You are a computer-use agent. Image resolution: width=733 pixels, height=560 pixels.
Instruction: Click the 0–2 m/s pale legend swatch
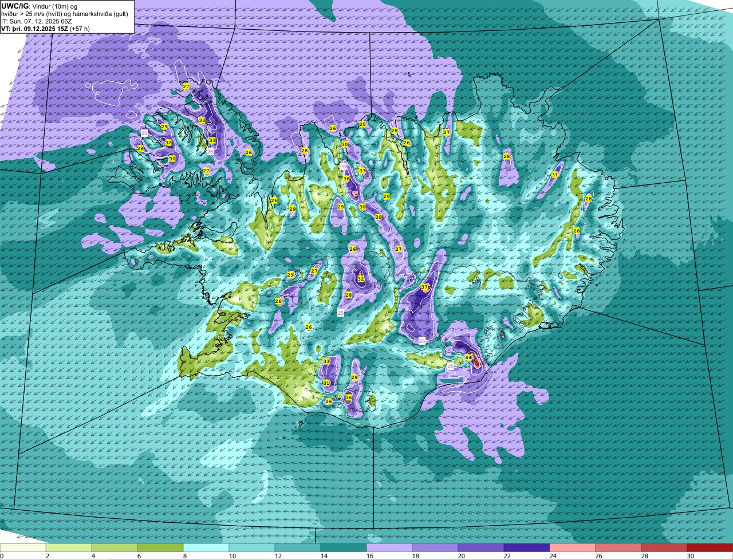[23, 548]
